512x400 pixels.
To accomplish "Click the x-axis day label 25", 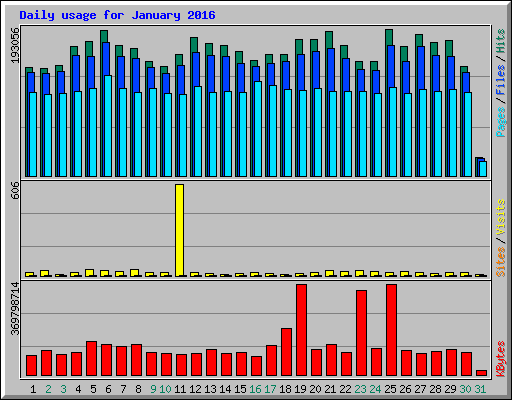I will click(x=390, y=389).
